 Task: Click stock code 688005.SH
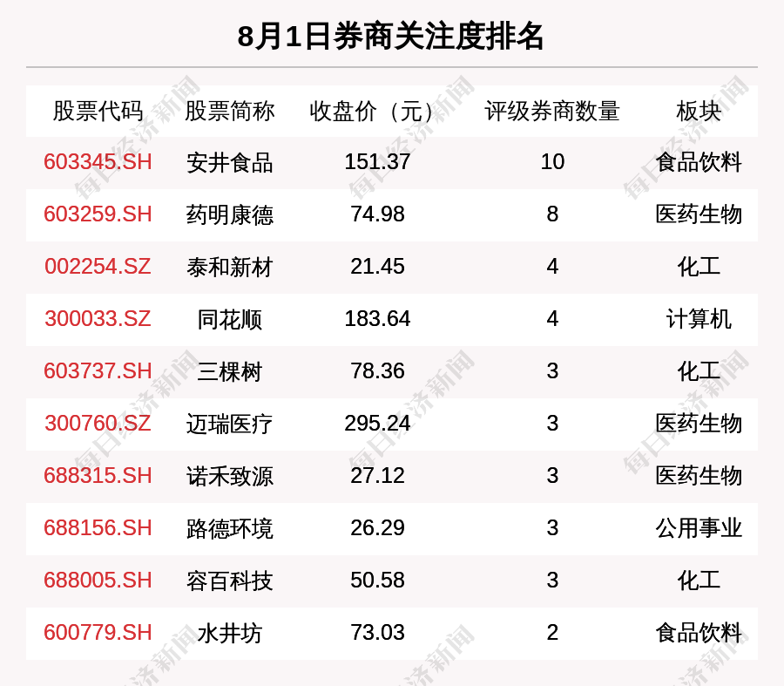click(98, 581)
